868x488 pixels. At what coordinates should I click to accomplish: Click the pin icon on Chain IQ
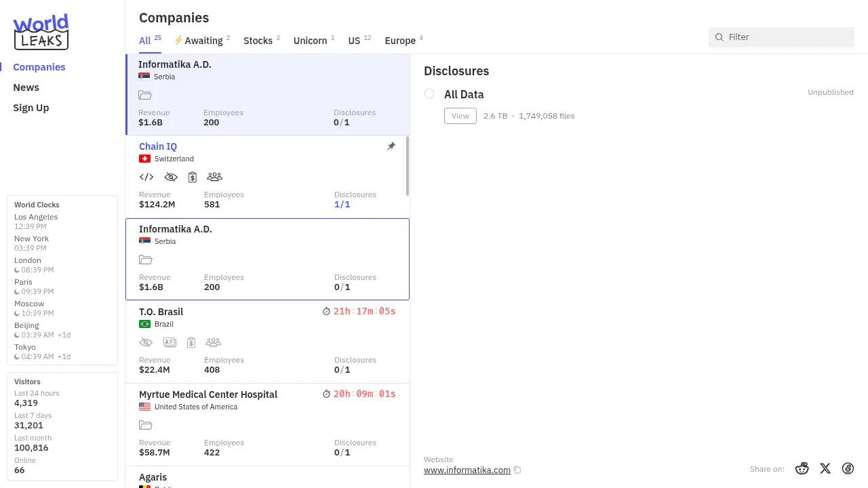point(391,146)
